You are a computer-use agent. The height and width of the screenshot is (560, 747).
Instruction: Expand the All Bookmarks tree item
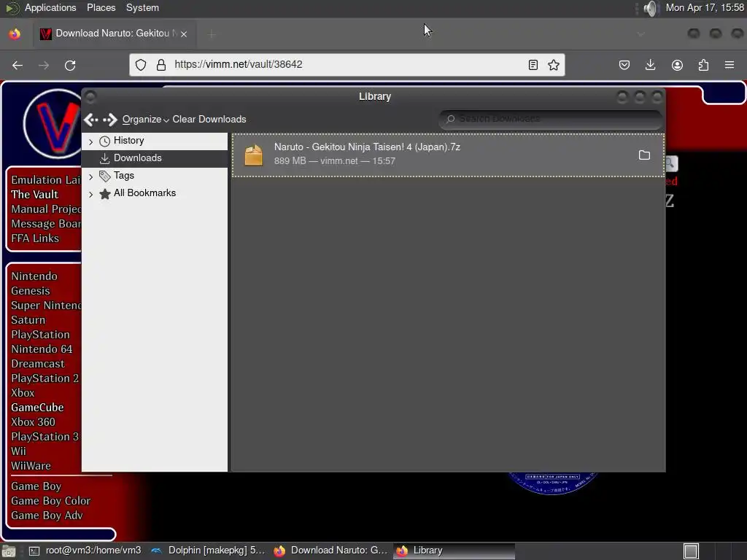pyautogui.click(x=90, y=194)
